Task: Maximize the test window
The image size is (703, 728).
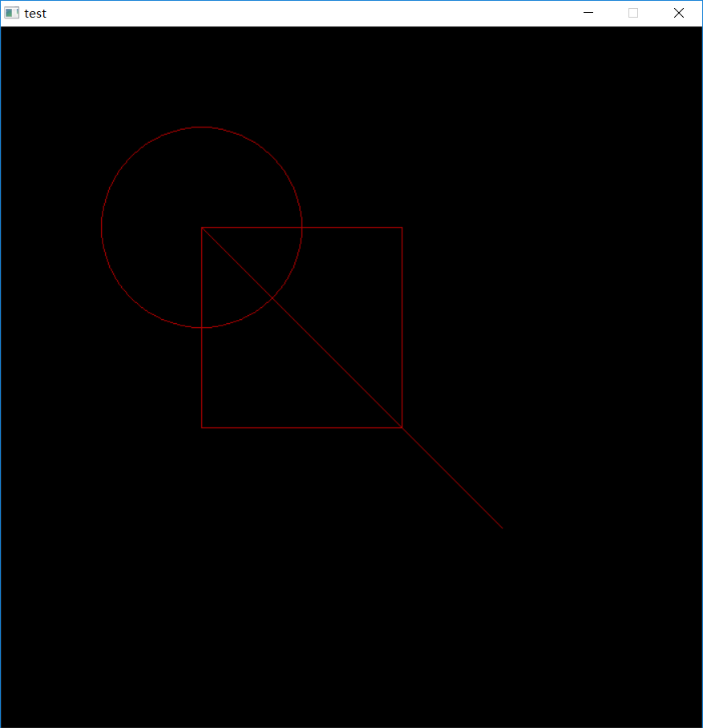Action: [x=632, y=13]
